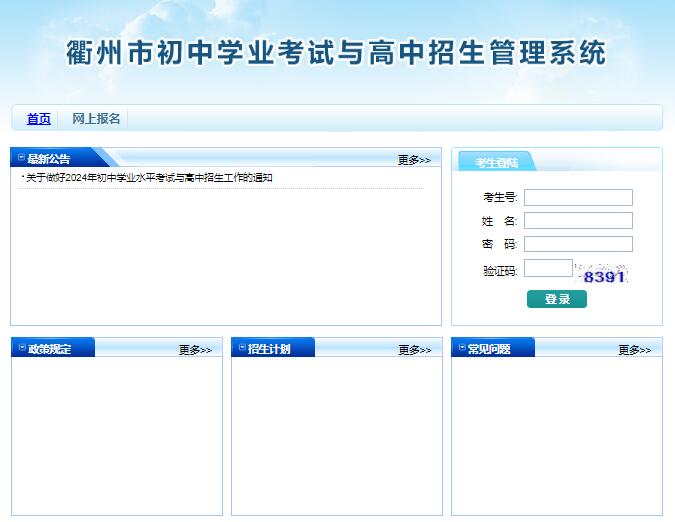The image size is (675, 522).
Task: Click the 验证码 entry box
Action: point(548,268)
